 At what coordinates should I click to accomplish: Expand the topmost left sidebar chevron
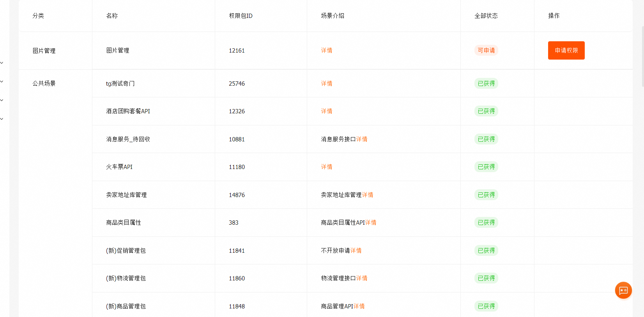(2, 63)
